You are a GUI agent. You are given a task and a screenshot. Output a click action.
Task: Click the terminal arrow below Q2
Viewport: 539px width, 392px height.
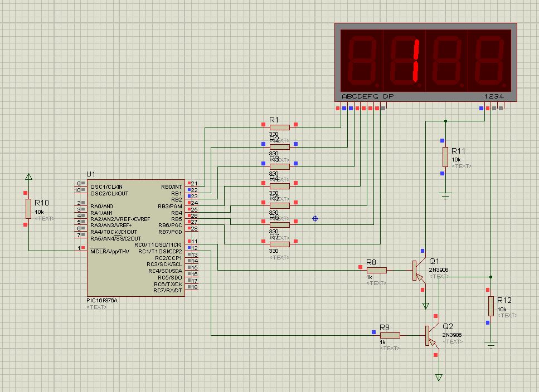point(439,378)
